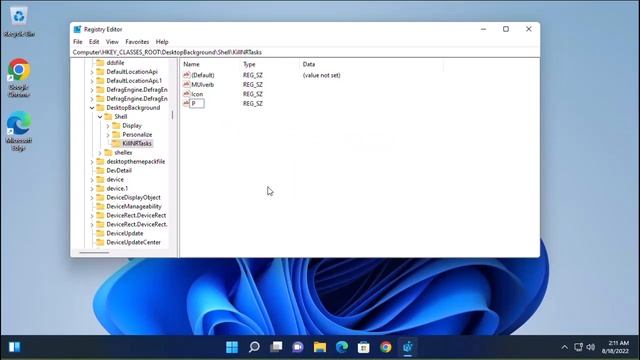Click the DevDetail folder icon
This screenshot has width=640, height=360.
click(x=100, y=170)
